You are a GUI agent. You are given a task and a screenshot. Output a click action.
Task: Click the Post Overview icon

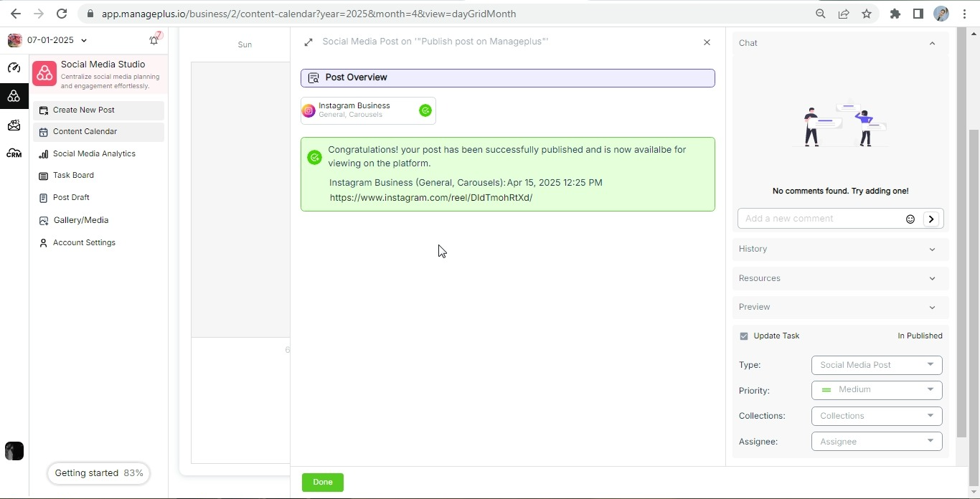314,78
